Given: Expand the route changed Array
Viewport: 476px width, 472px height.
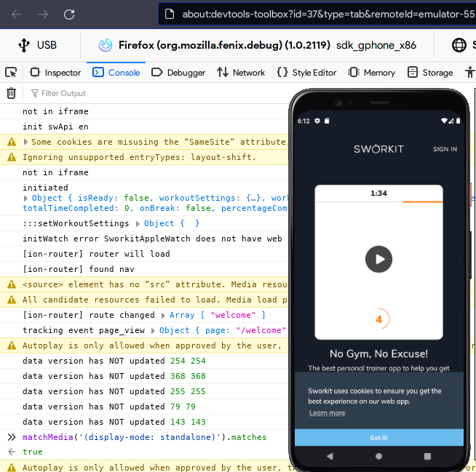Looking at the screenshot, I should click(x=163, y=316).
